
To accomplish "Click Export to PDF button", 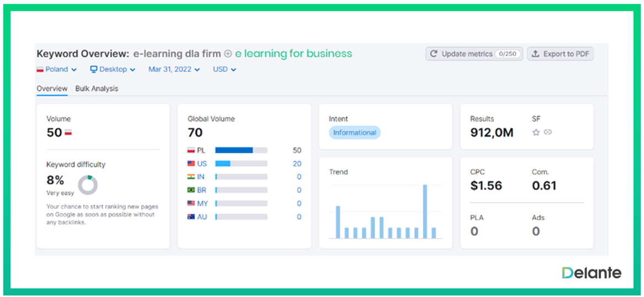I will tap(560, 54).
